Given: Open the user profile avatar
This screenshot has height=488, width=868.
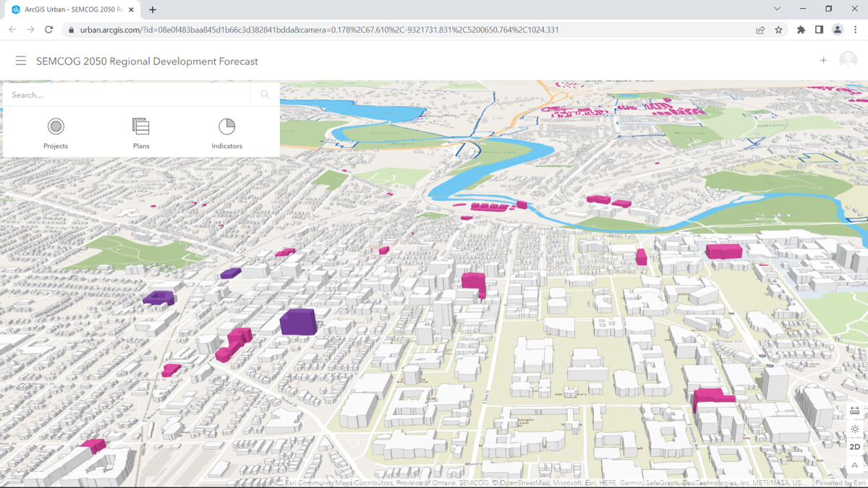Looking at the screenshot, I should [x=848, y=61].
